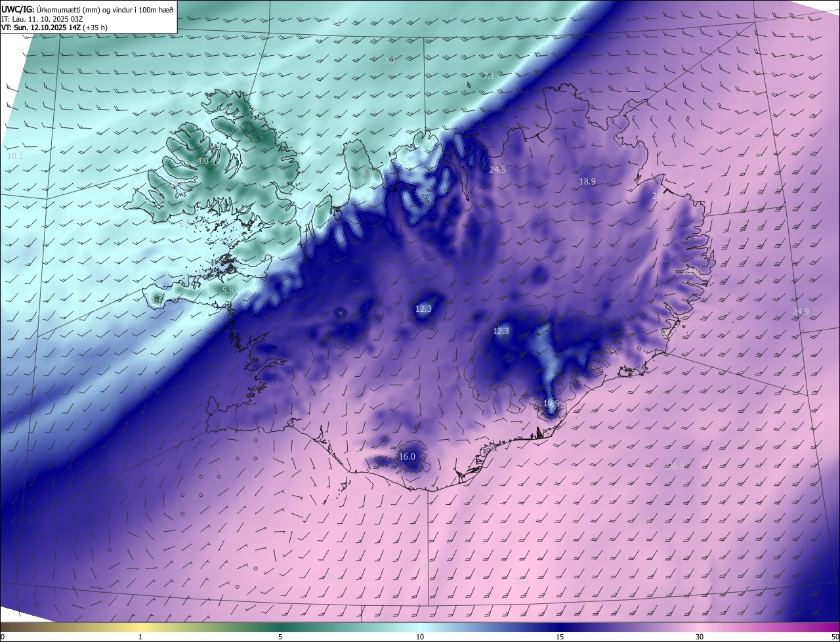Click the dark green colorbar segment above tick 5
This screenshot has height=642, width=840.
click(x=280, y=627)
